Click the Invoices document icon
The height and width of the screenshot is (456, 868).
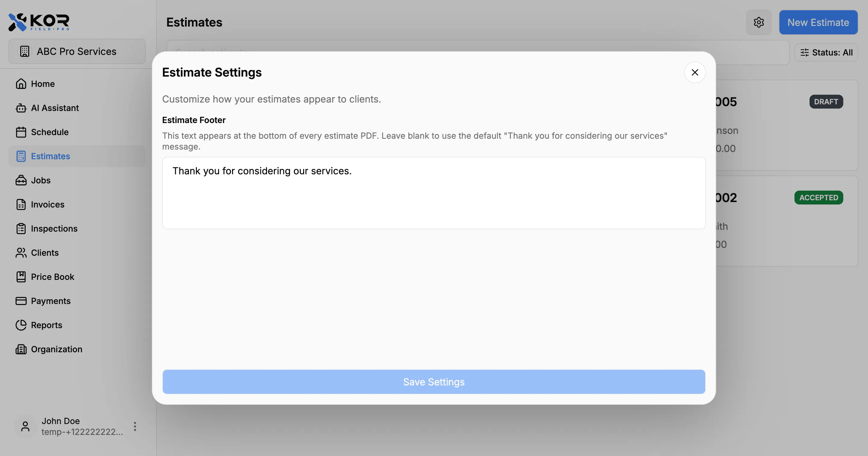[x=21, y=204]
